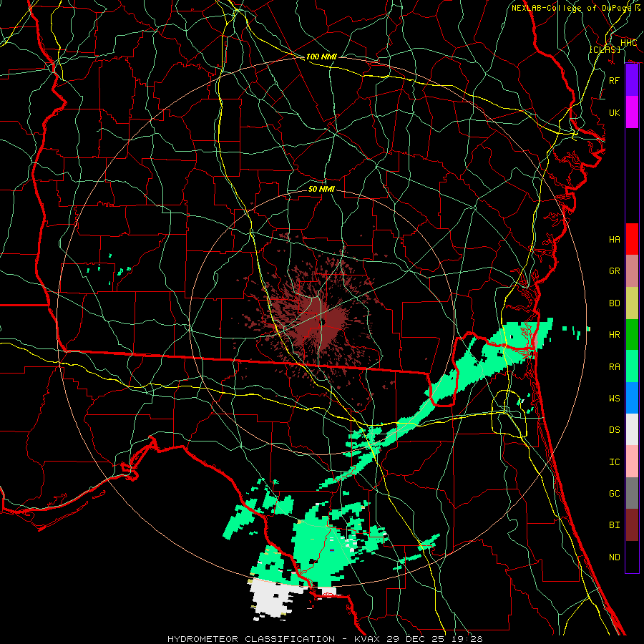Click the BD legend label

[614, 303]
